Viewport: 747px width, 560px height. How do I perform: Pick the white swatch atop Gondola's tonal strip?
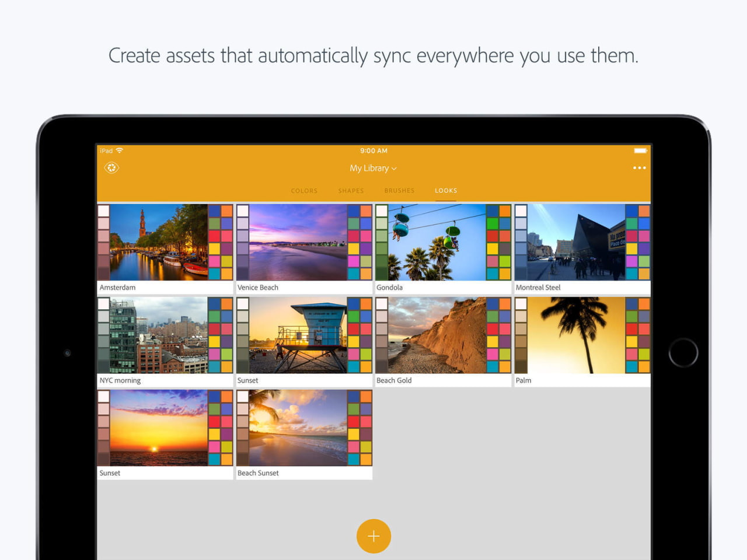pos(382,211)
